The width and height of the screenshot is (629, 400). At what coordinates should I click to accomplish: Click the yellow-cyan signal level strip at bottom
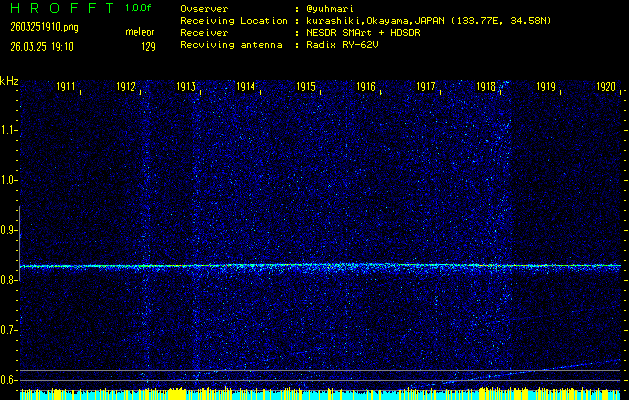pyautogui.click(x=320, y=394)
